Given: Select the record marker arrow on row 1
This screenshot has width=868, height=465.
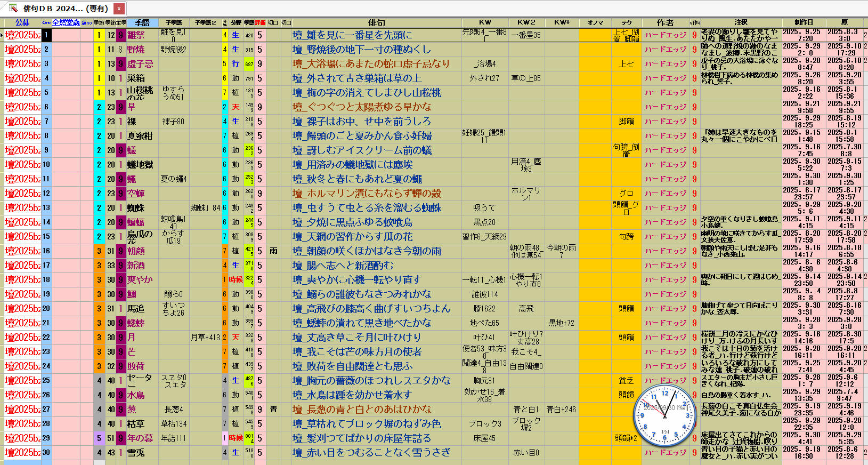Looking at the screenshot, I should coord(2,35).
